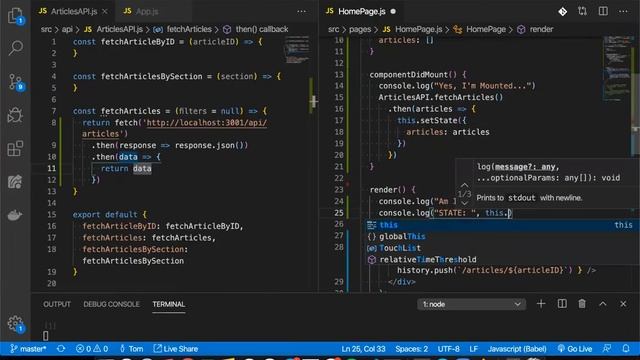Open the Live Share activity bar view
Screen dimensions: 640x360
(15, 182)
